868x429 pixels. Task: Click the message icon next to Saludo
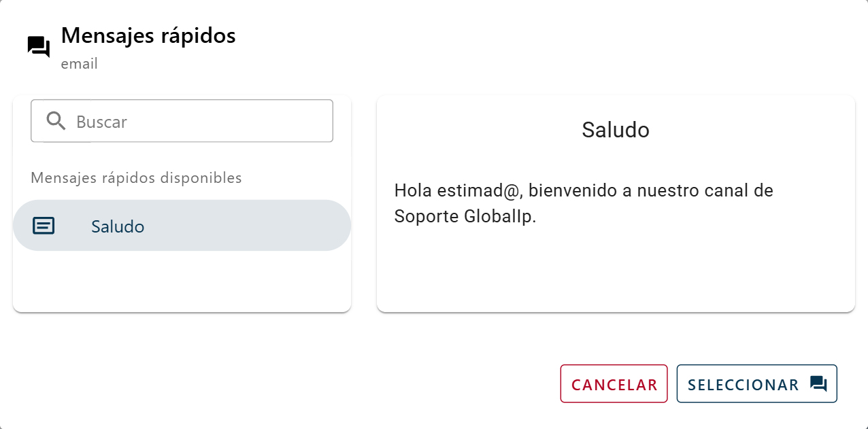43,225
